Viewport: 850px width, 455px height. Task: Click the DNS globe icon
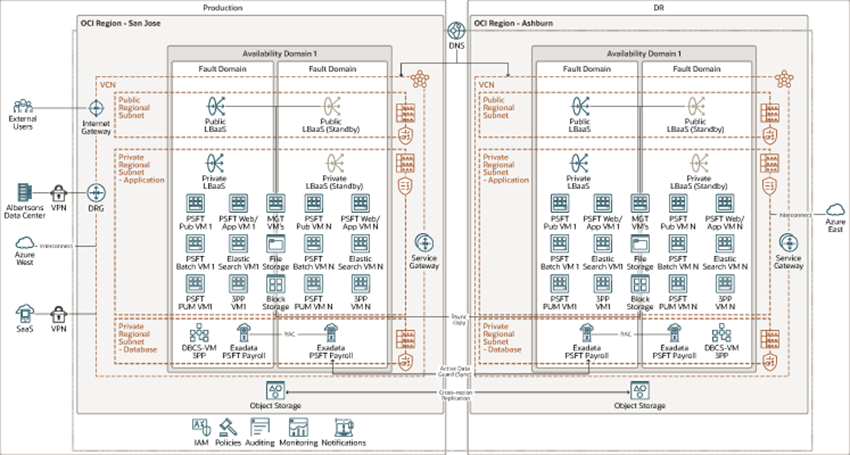coord(456,30)
